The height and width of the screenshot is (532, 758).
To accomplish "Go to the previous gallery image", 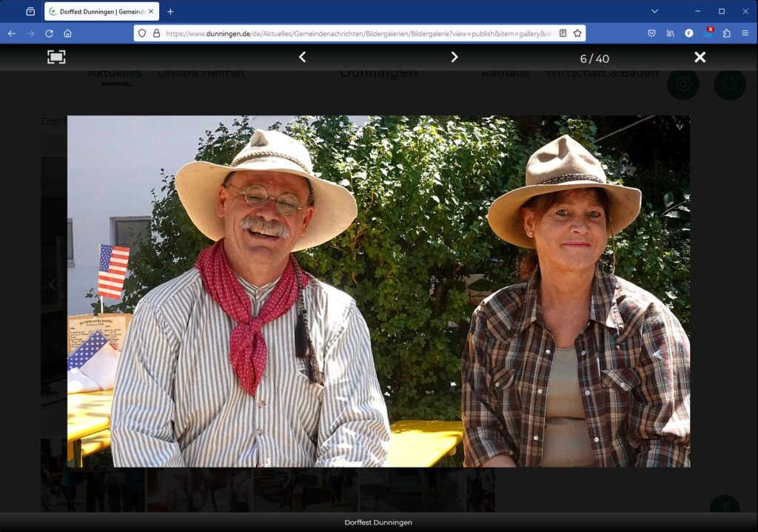I will coord(302,57).
